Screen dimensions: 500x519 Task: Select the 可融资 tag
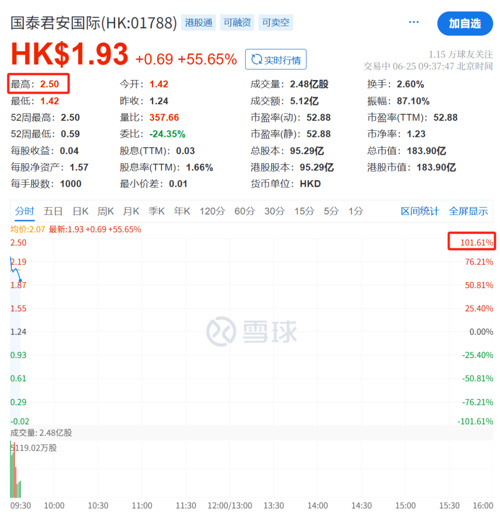point(237,22)
